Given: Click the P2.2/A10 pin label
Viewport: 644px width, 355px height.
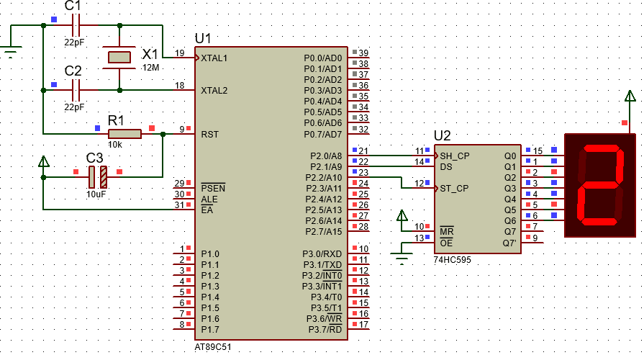Looking at the screenshot, I should tap(324, 177).
